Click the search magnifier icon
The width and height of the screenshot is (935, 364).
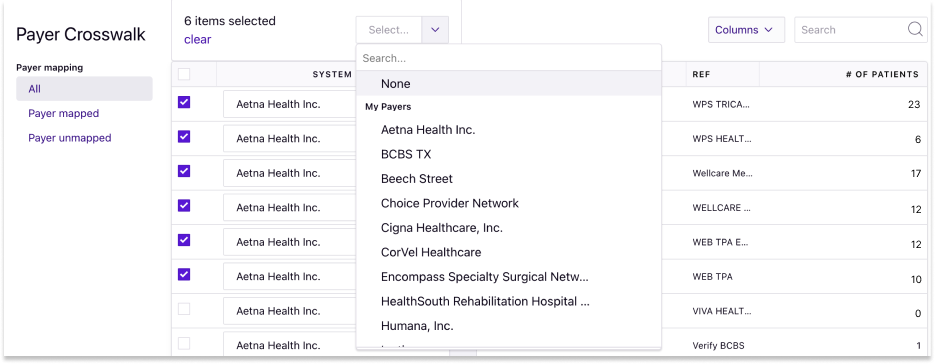[x=915, y=30]
